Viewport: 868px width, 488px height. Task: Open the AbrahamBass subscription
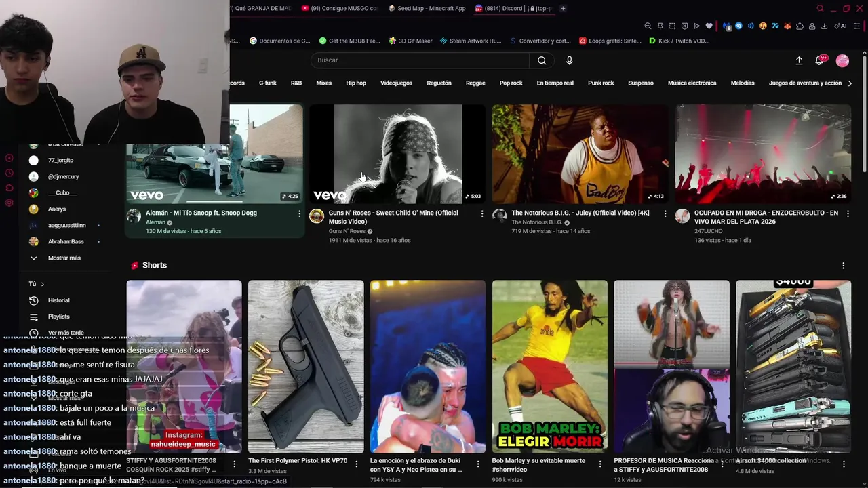tap(66, 241)
